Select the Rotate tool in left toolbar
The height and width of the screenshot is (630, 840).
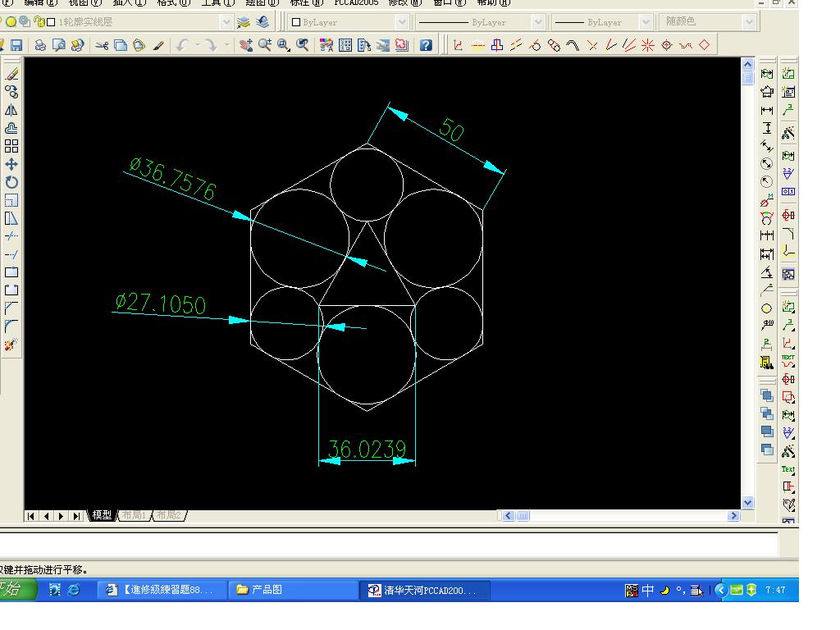coord(11,182)
